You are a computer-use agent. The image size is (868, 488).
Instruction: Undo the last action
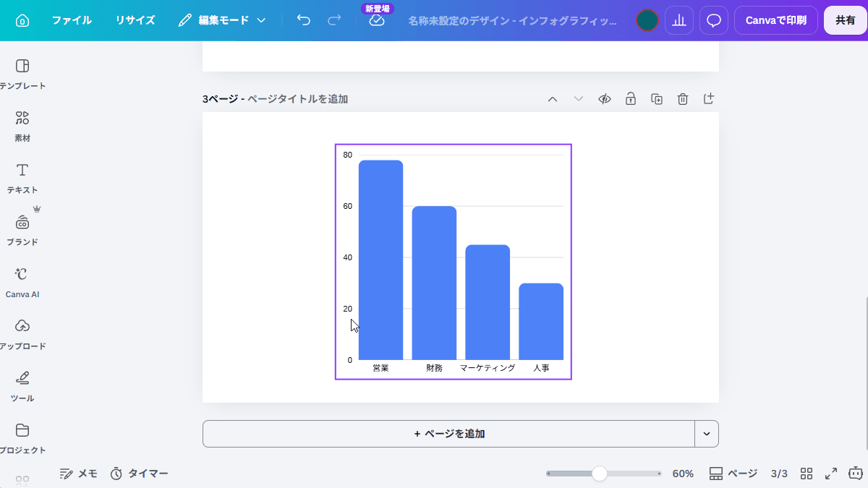point(304,20)
